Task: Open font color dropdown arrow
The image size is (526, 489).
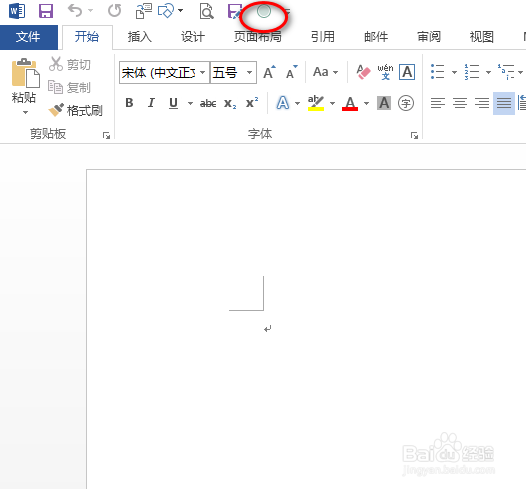Action: click(x=366, y=103)
